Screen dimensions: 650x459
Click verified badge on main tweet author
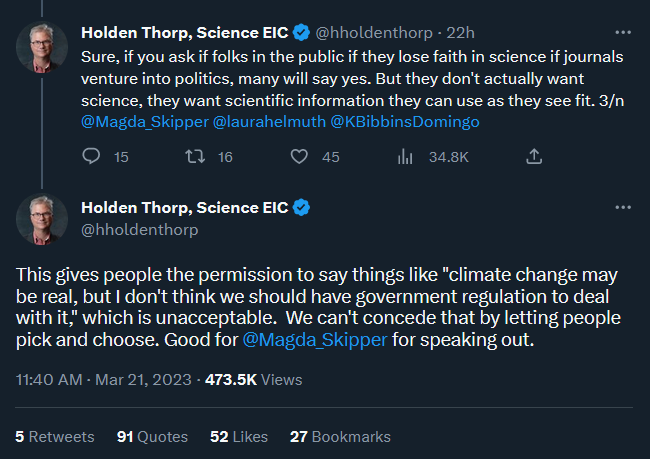301,208
